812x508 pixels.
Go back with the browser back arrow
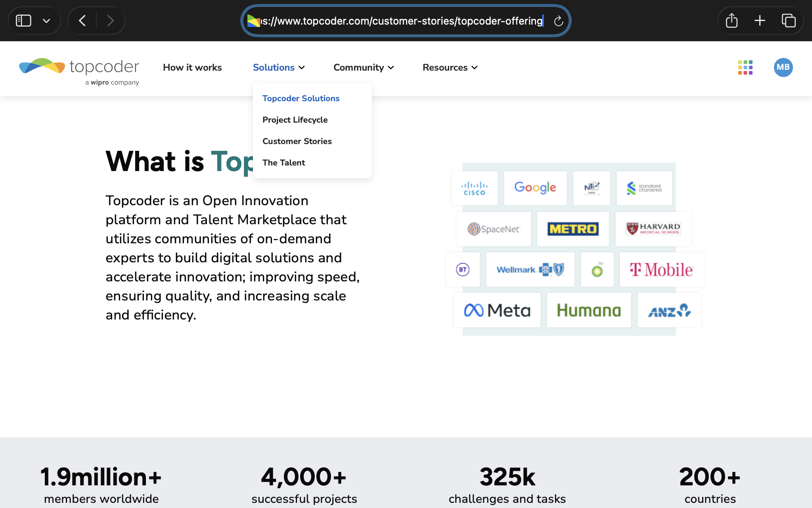click(x=82, y=21)
